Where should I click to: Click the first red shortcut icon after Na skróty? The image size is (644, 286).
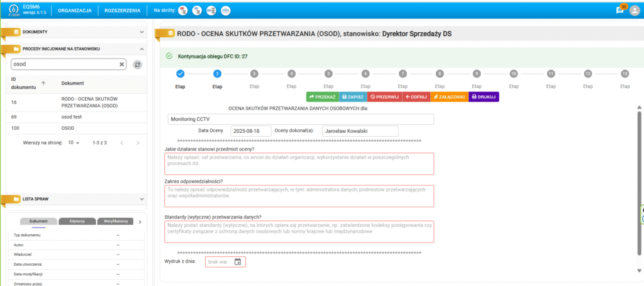182,11
